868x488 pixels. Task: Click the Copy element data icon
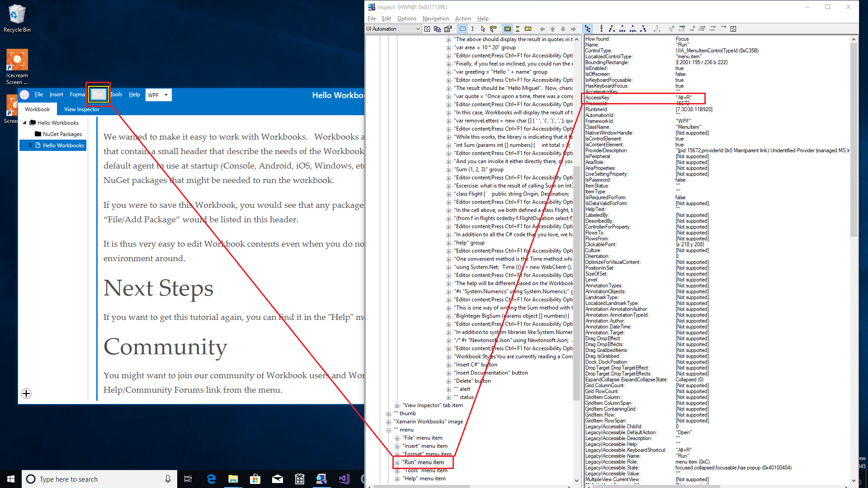click(437, 28)
